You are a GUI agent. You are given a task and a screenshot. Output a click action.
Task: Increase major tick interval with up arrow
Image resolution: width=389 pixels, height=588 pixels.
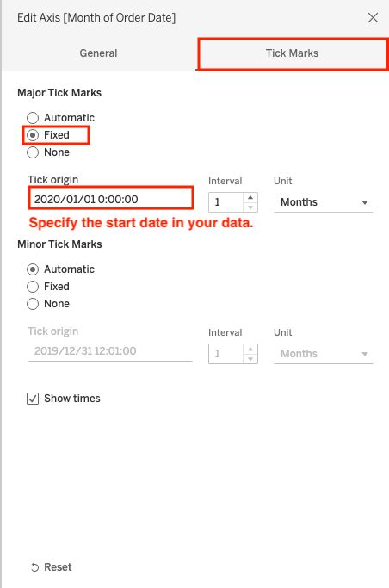click(x=250, y=197)
